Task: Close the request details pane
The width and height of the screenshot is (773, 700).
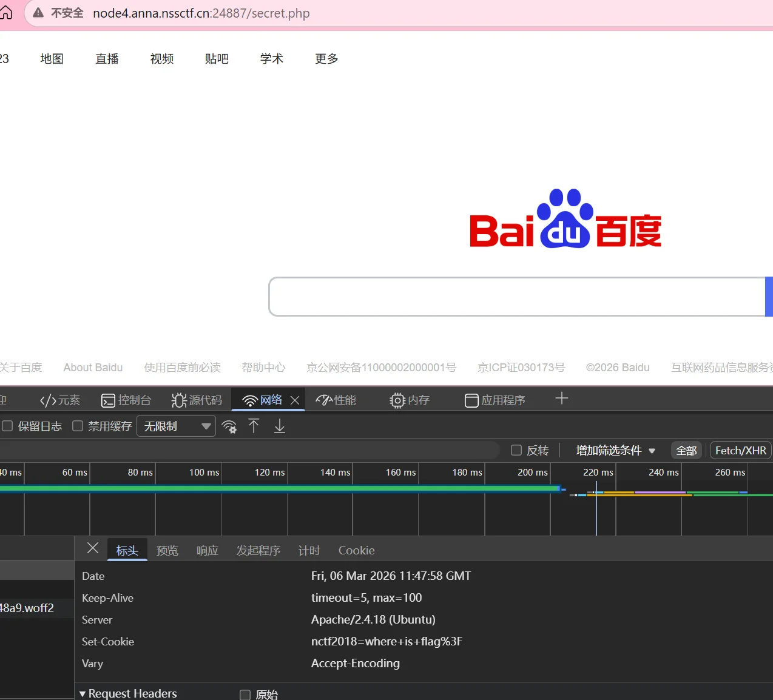Action: click(93, 548)
